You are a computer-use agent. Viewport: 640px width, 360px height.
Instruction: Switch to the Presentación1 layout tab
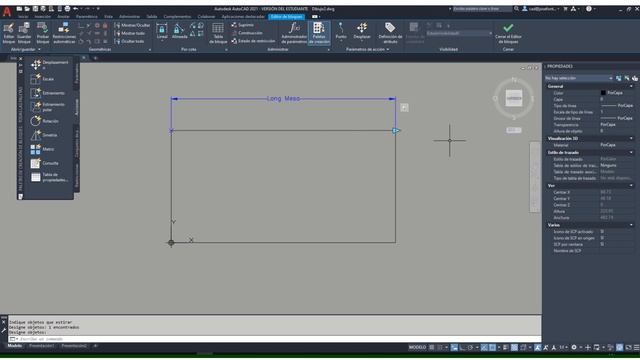click(x=41, y=346)
